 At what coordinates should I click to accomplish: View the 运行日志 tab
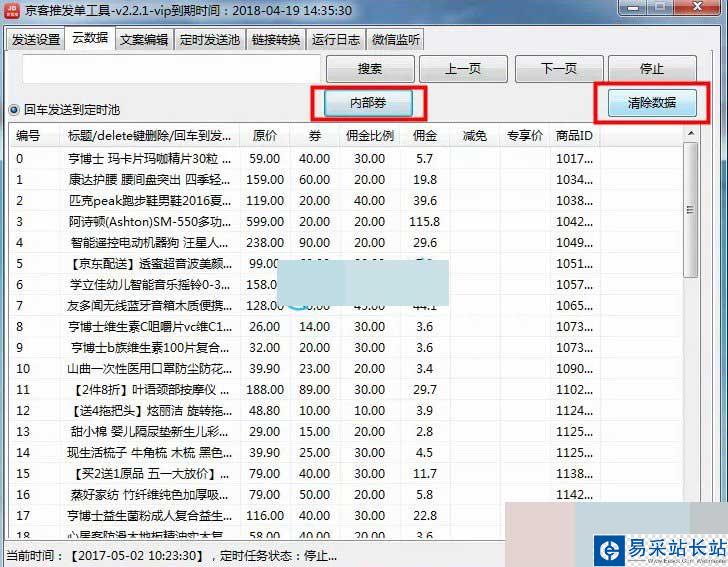click(x=336, y=39)
